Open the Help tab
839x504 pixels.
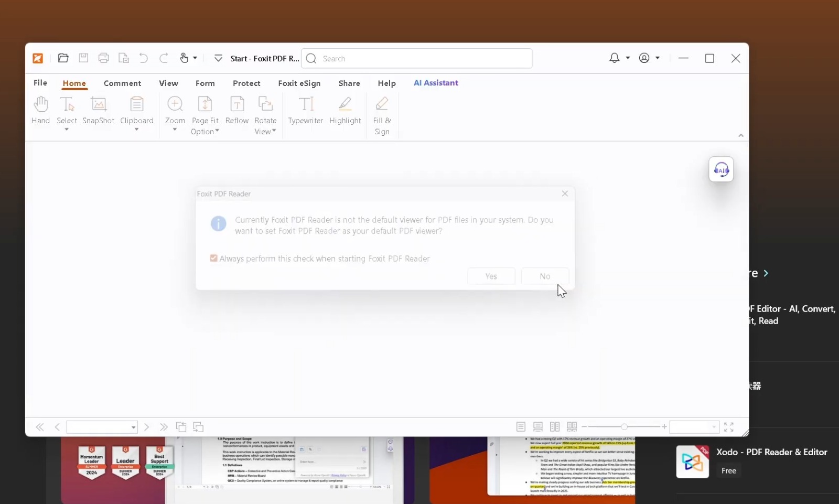pos(386,83)
